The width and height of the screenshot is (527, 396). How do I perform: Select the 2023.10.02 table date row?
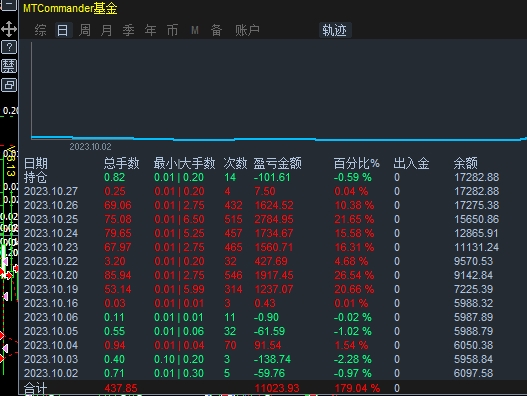51,373
